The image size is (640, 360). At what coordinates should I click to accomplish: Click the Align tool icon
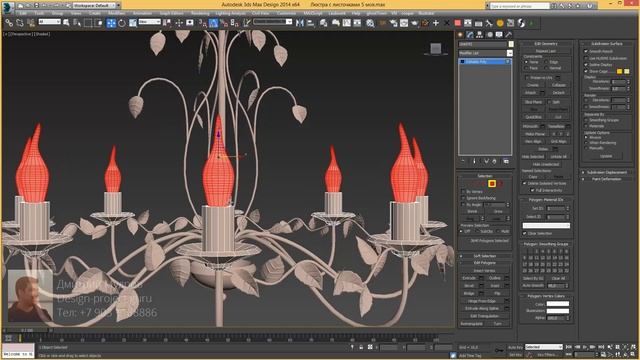click(310, 23)
